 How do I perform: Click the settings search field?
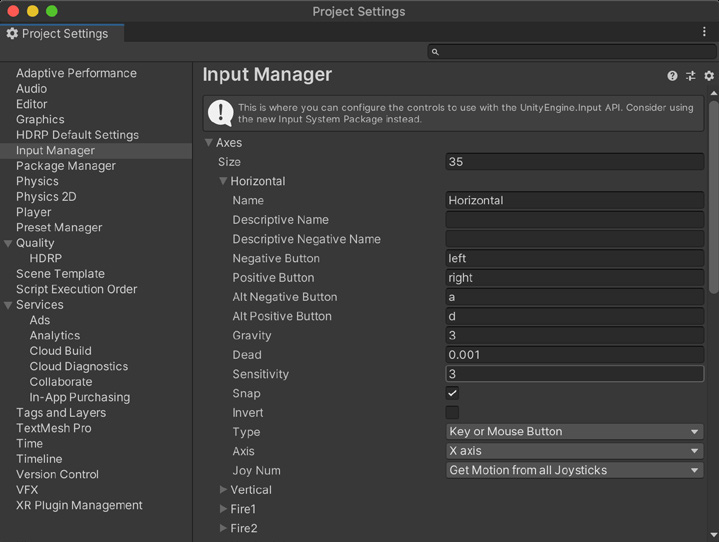[572, 52]
